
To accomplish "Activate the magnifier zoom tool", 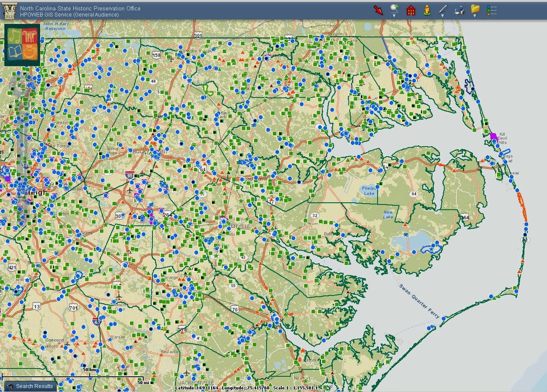I will 393,7.
